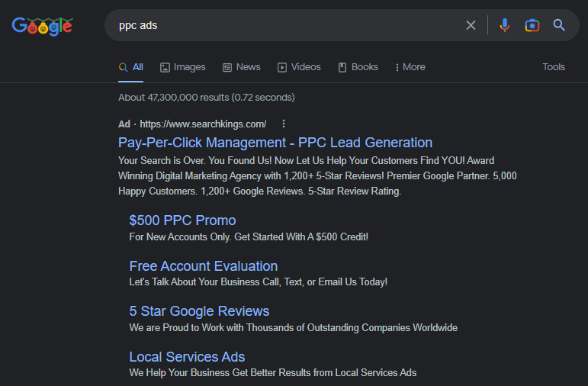Click the magnifying glass search button
The height and width of the screenshot is (386, 588).
click(559, 25)
